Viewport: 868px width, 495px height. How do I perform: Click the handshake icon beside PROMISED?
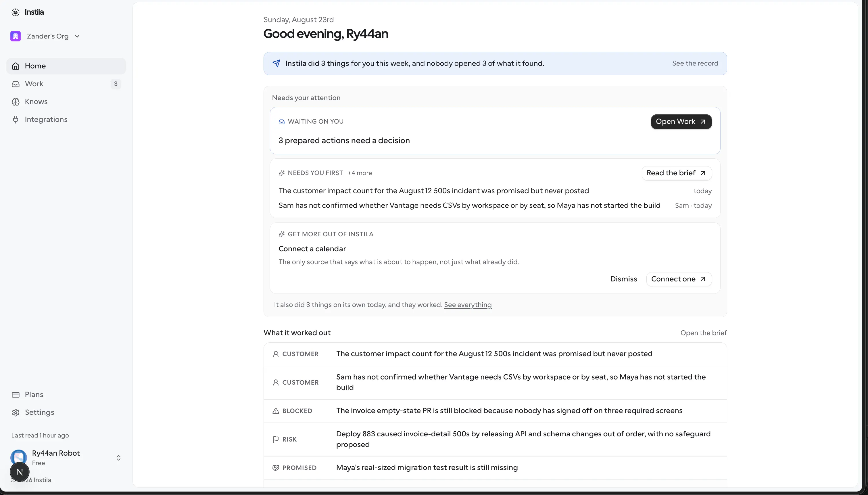276,468
